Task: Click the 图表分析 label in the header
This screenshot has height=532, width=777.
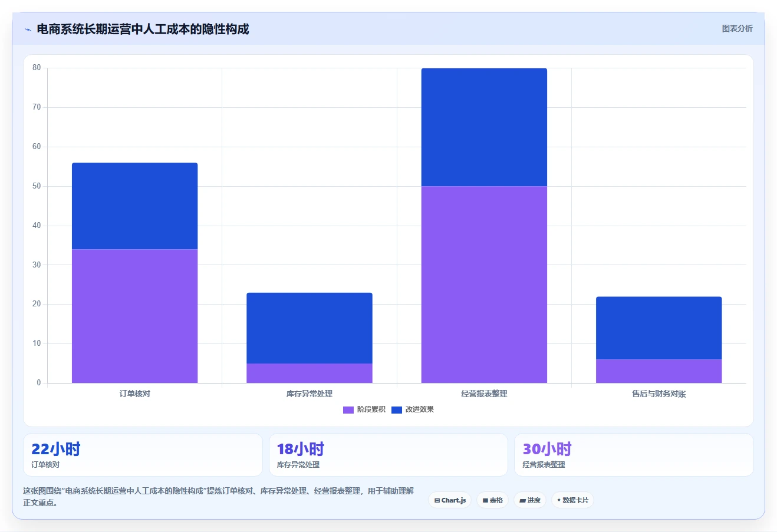Action: (737, 28)
